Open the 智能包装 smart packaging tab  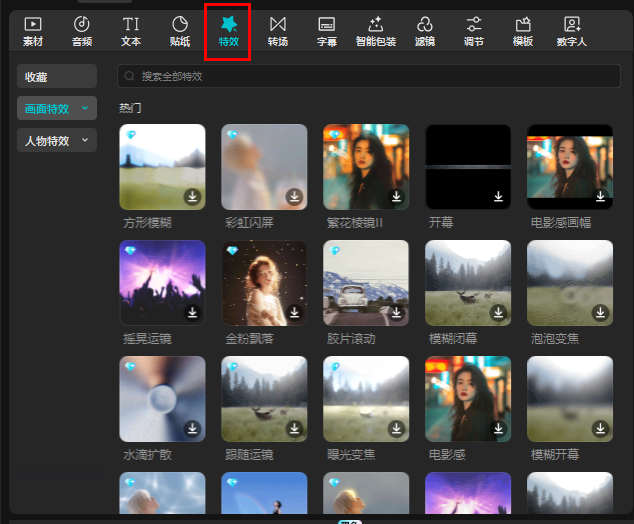pos(376,32)
